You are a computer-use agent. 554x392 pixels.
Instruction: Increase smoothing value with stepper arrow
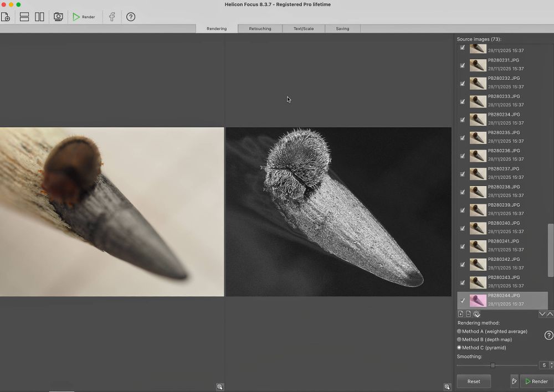pyautogui.click(x=551, y=363)
